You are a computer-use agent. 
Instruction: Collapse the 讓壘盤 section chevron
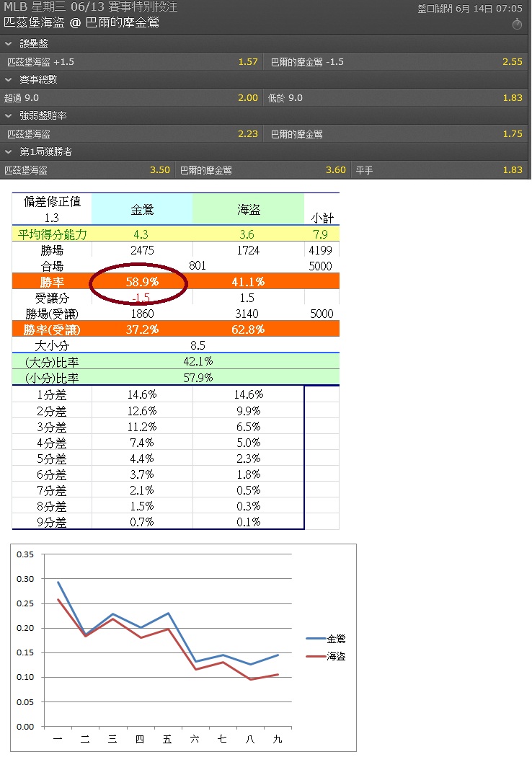coord(8,43)
